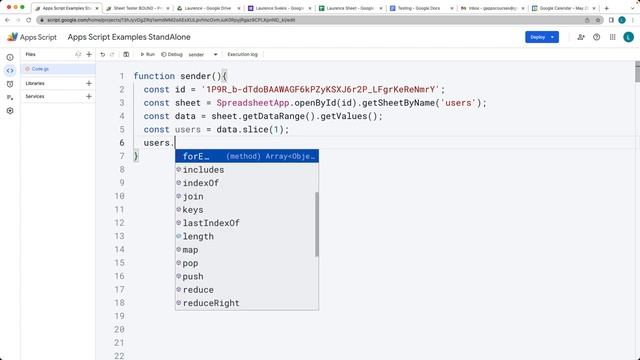Screen dimensions: 640x360
Task: Choose includes in autocomplete list
Action: point(247,170)
